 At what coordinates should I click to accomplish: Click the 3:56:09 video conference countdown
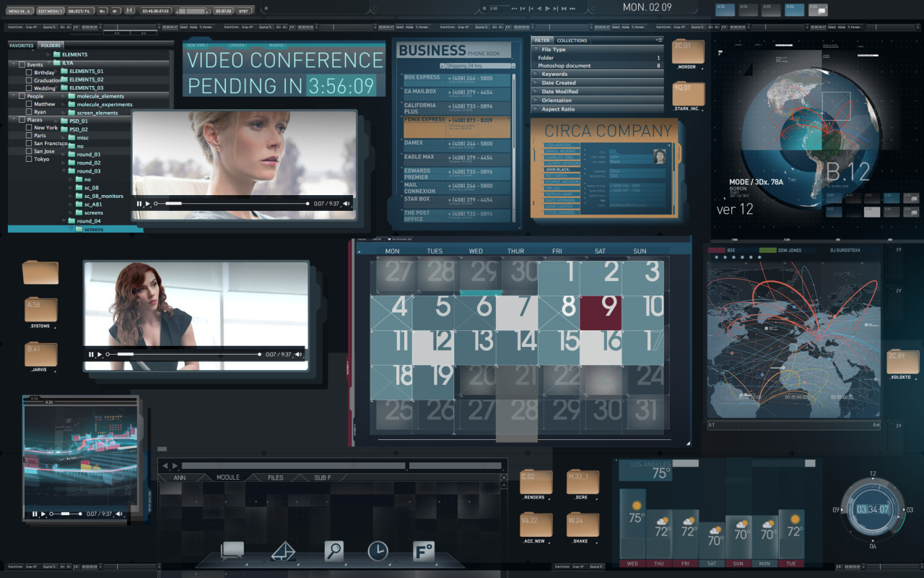341,86
